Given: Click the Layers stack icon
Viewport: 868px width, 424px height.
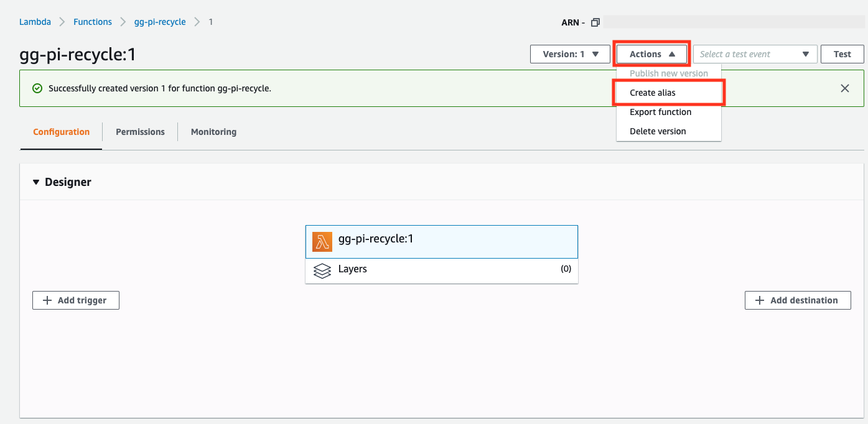Looking at the screenshot, I should [x=322, y=271].
